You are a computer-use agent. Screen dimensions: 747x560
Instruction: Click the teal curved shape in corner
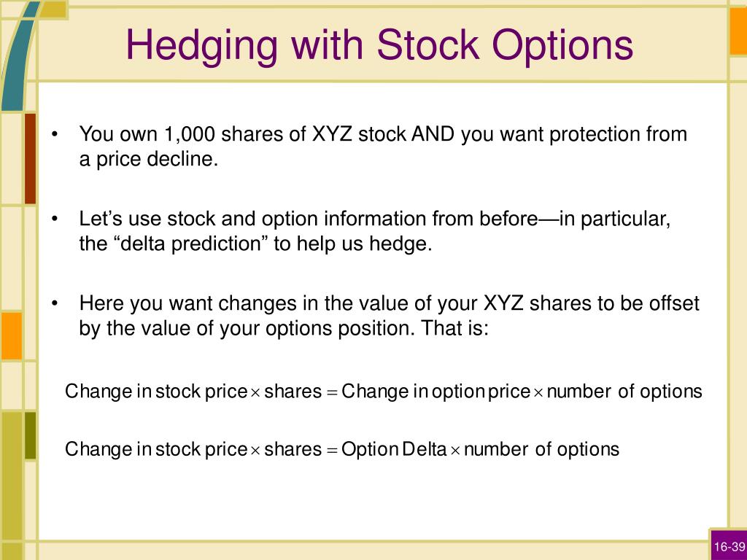coord(18,55)
